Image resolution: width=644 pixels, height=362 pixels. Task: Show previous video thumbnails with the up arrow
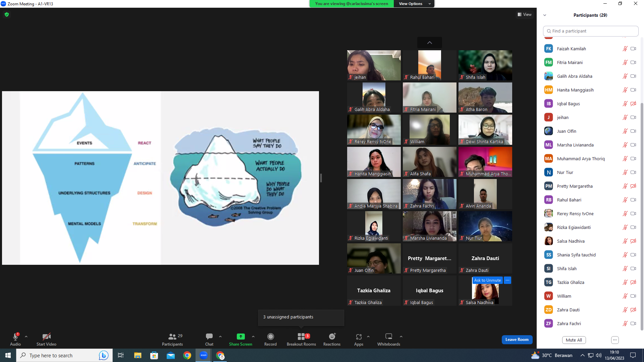click(430, 43)
